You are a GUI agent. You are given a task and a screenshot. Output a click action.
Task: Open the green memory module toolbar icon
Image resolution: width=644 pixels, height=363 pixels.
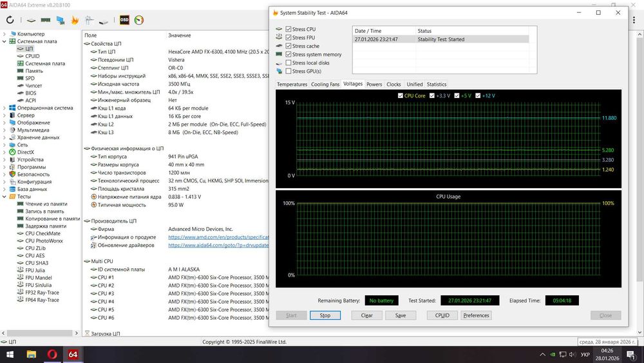click(46, 20)
